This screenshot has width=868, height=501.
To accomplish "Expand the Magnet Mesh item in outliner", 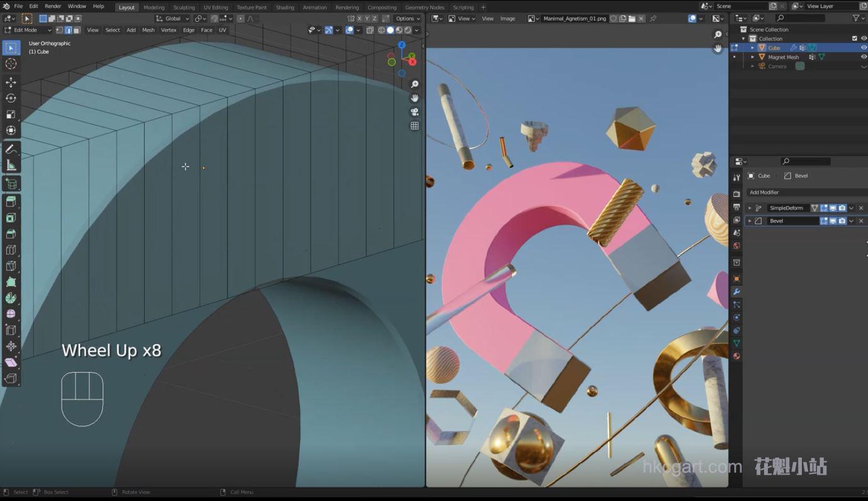I will [752, 57].
